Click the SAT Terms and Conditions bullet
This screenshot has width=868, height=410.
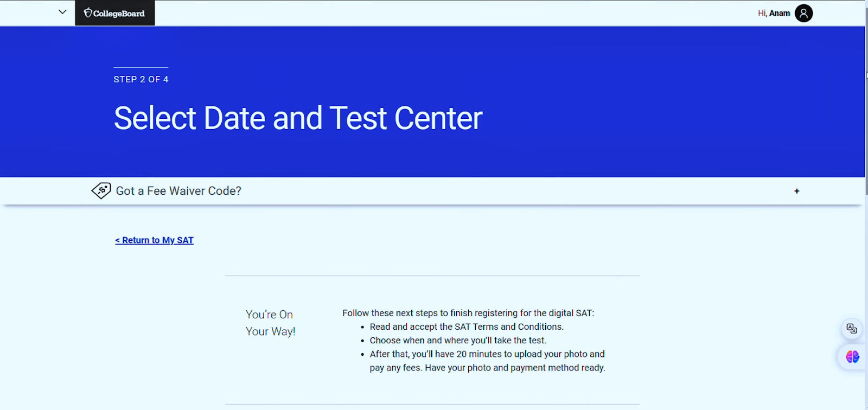click(467, 326)
